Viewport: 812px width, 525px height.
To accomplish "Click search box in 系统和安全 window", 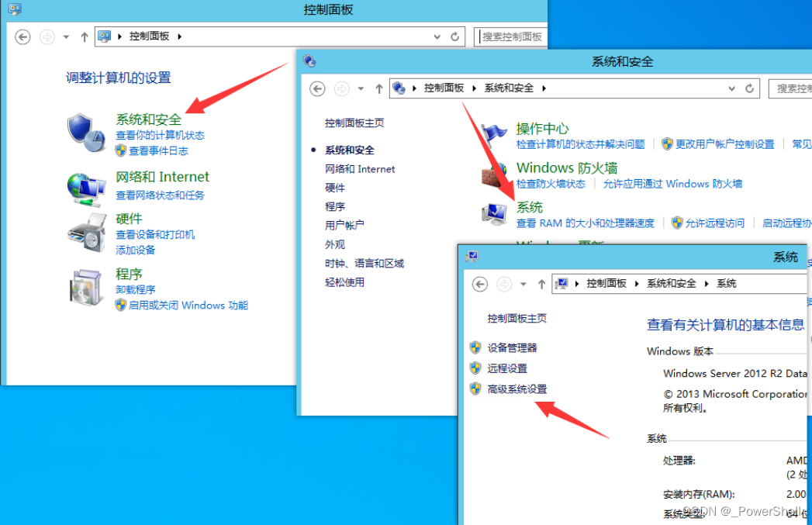I will [x=790, y=88].
